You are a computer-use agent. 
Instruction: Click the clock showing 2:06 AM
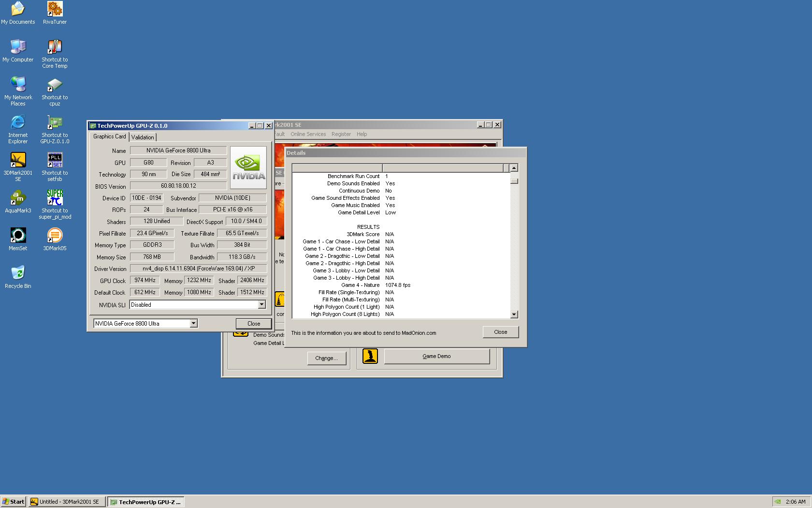(x=796, y=502)
